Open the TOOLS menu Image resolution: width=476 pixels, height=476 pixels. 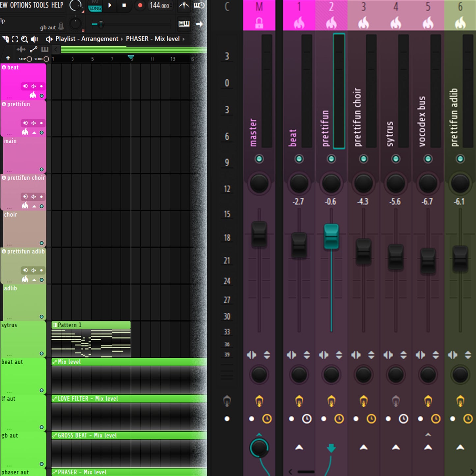(41, 5)
